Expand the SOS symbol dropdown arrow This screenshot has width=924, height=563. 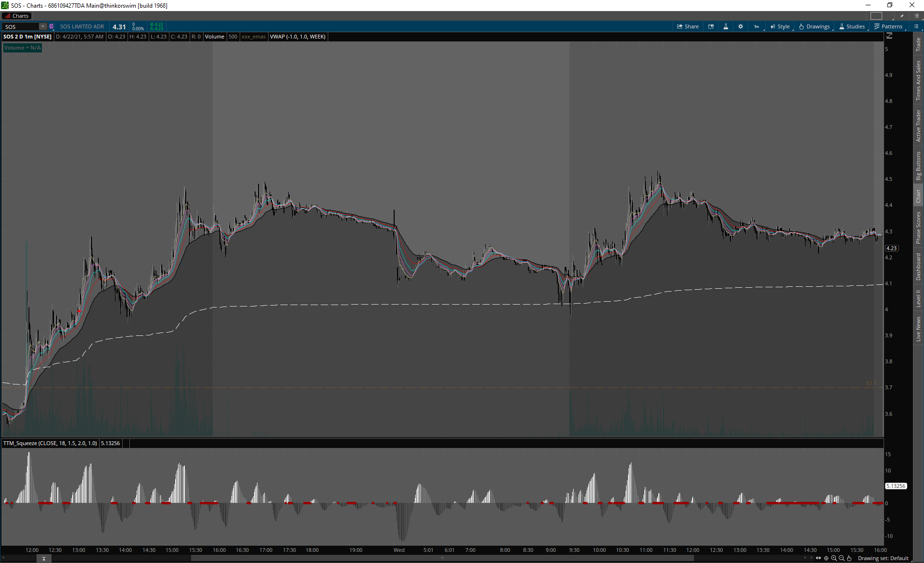click(43, 26)
